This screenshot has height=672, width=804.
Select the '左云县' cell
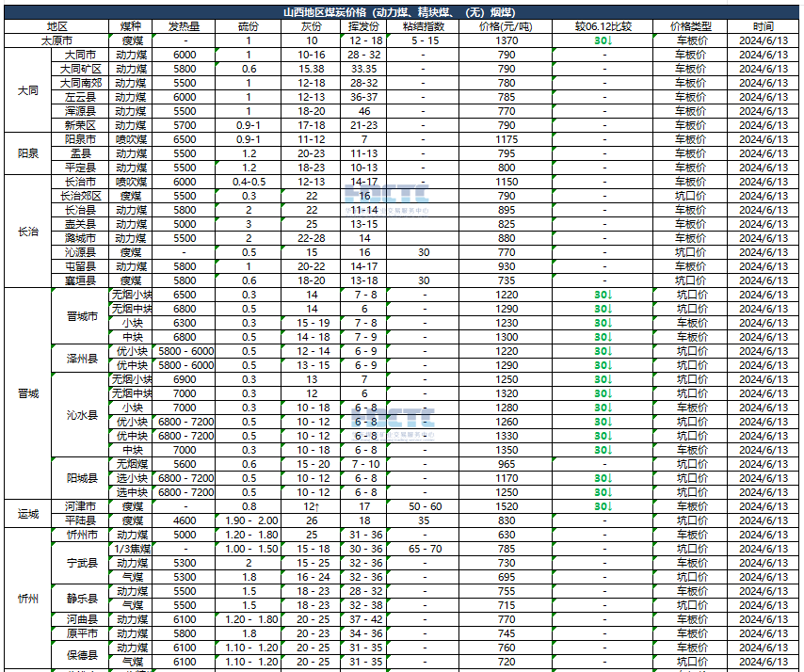[x=81, y=97]
